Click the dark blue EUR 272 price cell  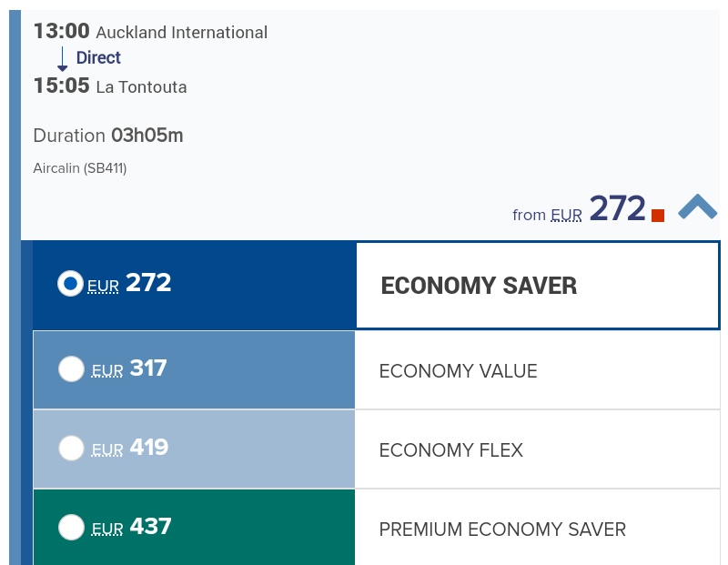(194, 286)
